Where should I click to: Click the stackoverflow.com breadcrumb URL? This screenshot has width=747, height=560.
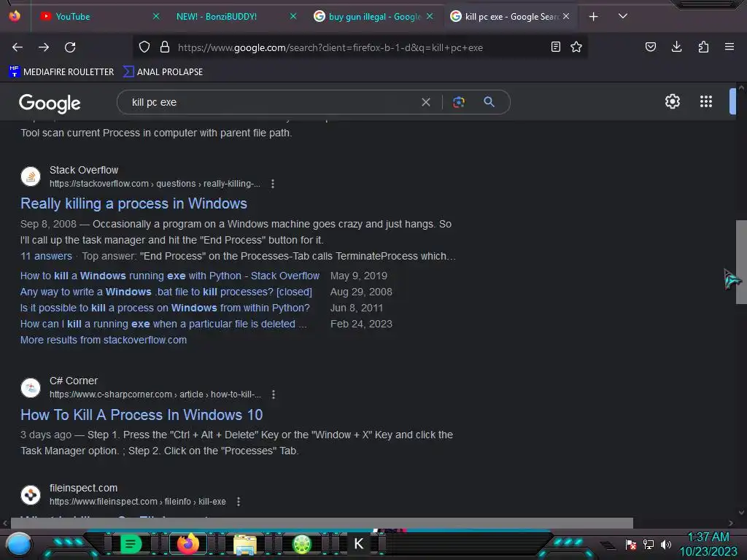[155, 184]
